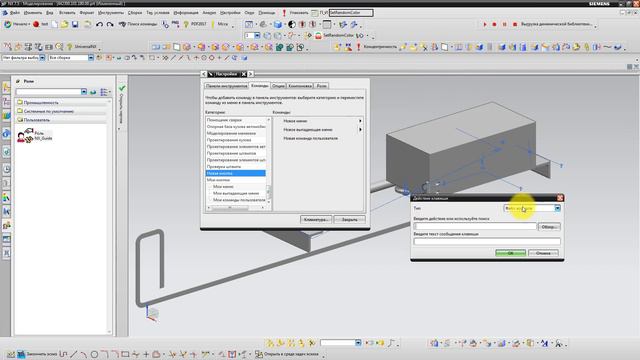This screenshot has width=640, height=360.
Task: Switch to the Компоновка tab
Action: pos(300,86)
